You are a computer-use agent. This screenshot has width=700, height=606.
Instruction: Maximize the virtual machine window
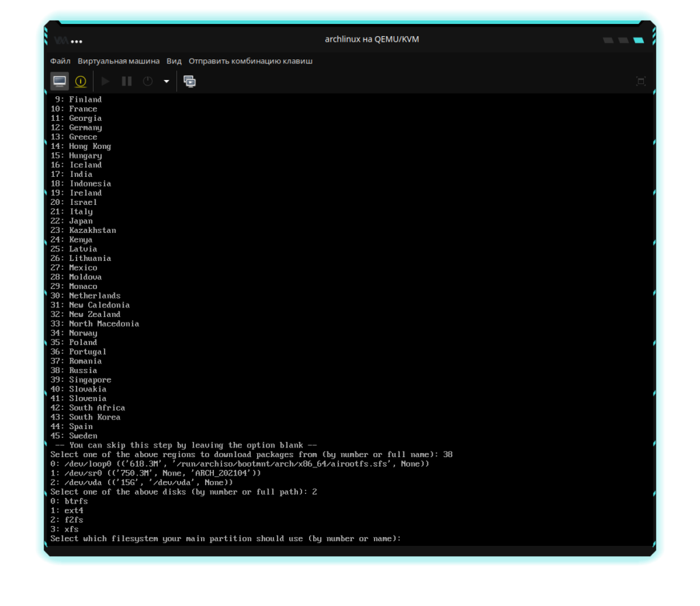[623, 40]
